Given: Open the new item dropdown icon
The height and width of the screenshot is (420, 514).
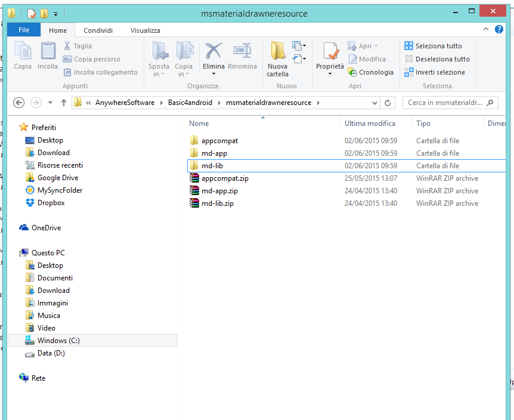Looking at the screenshot, I should click(x=299, y=46).
